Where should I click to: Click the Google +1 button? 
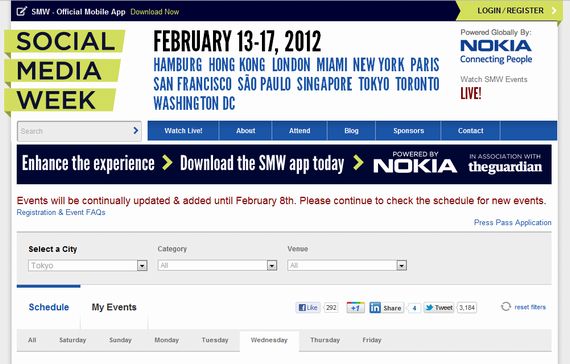pos(355,308)
